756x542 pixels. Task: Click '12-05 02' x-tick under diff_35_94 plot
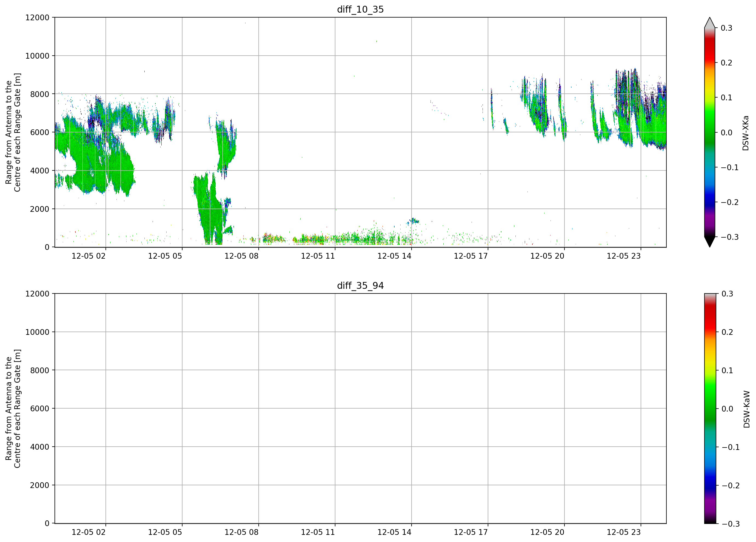(x=89, y=532)
